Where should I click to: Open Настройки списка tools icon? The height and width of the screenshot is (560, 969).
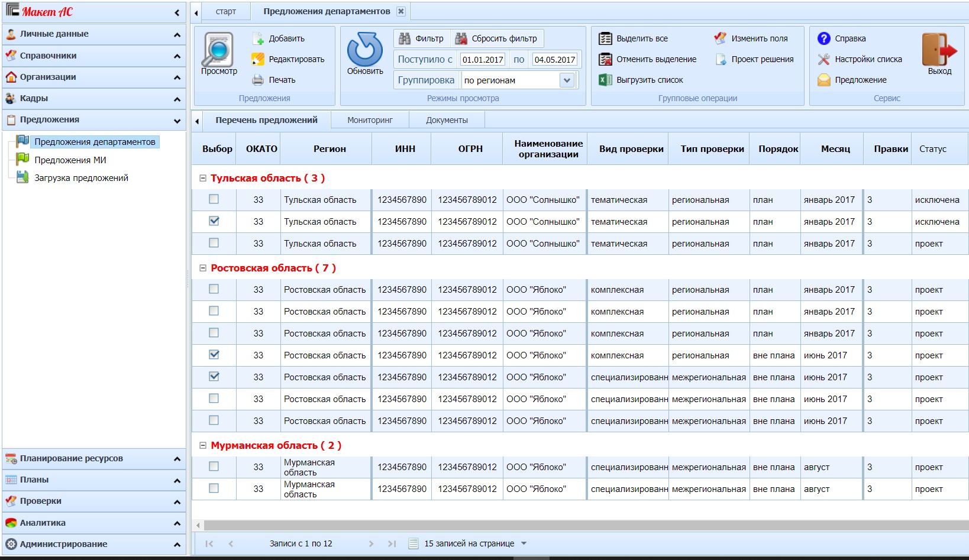click(x=824, y=59)
